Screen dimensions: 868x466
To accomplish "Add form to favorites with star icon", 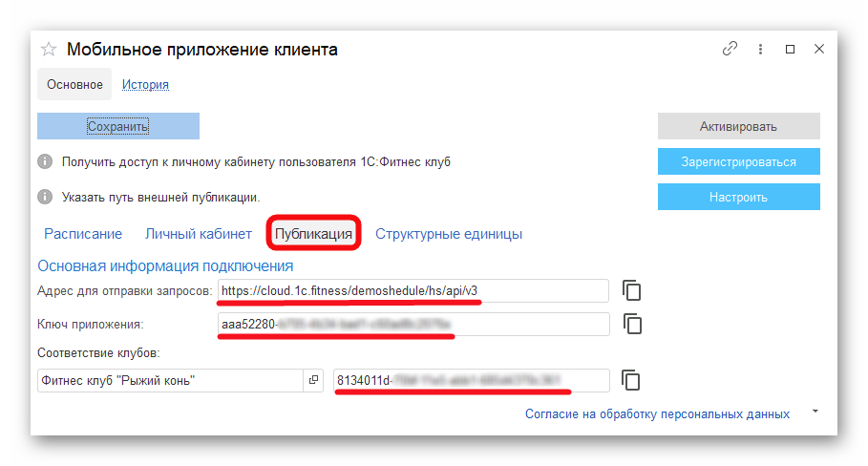I will (x=49, y=50).
